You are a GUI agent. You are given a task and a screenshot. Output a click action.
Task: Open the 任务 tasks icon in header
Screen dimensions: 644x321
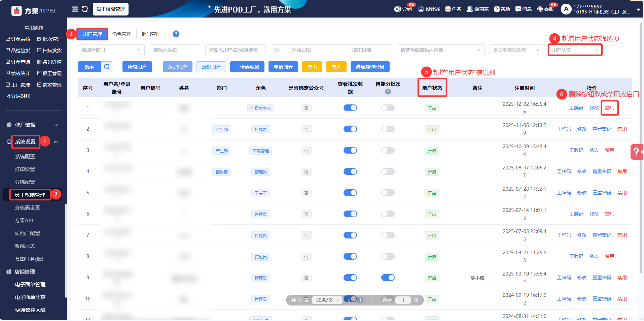tap(453, 9)
